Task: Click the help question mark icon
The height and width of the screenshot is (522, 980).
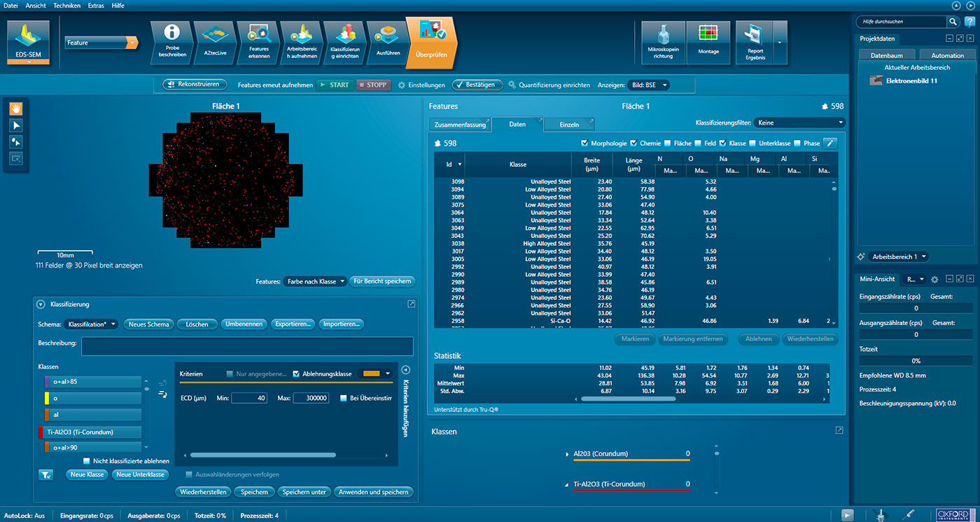Action: point(969,22)
